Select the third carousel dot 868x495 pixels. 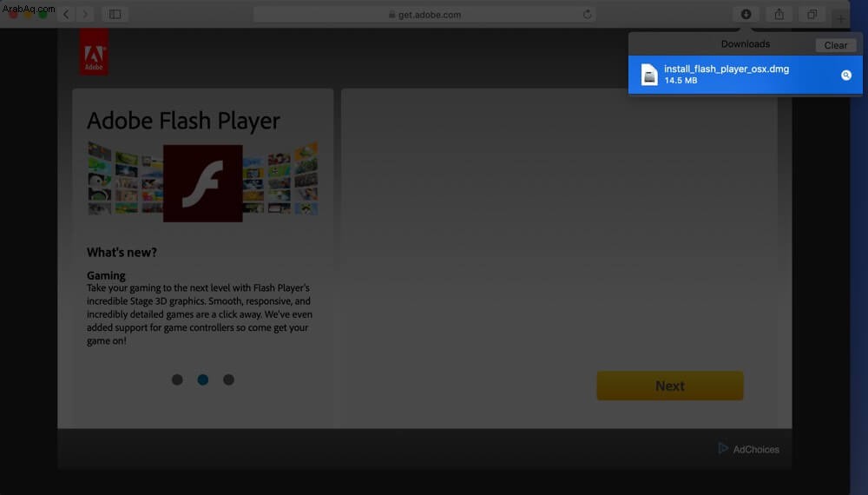click(x=228, y=379)
